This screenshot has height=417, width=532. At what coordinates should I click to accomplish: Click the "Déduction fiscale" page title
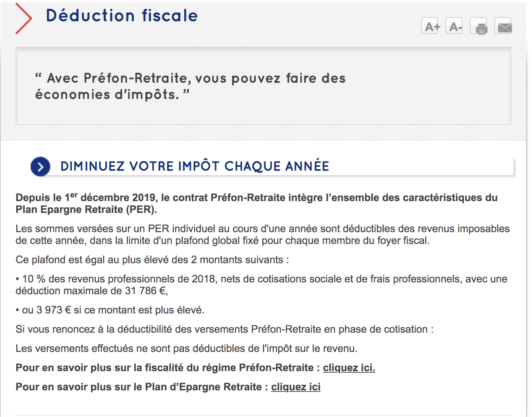(x=122, y=16)
